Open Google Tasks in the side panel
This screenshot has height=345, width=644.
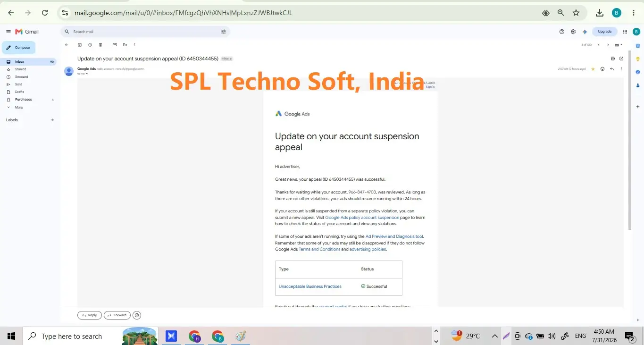(x=638, y=72)
